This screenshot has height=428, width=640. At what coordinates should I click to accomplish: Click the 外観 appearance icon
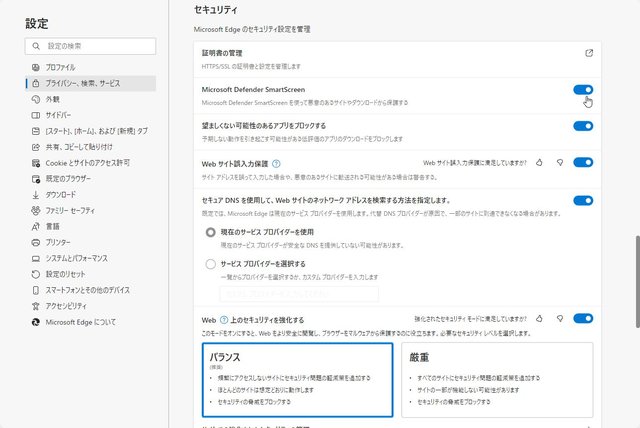(36, 99)
